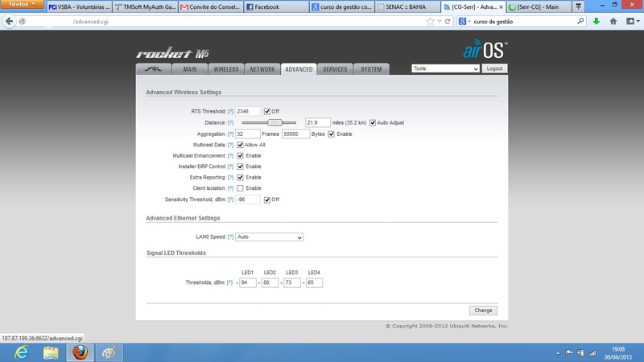Open Paint from taskbar
The height and width of the screenshot is (362, 644).
coord(109,352)
